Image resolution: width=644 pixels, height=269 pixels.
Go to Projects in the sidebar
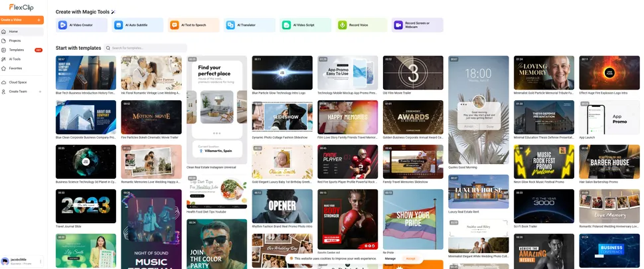click(x=15, y=41)
